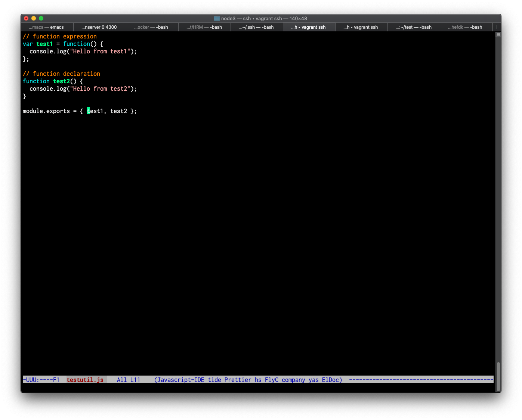Switch to the emacs tab

coord(47,27)
